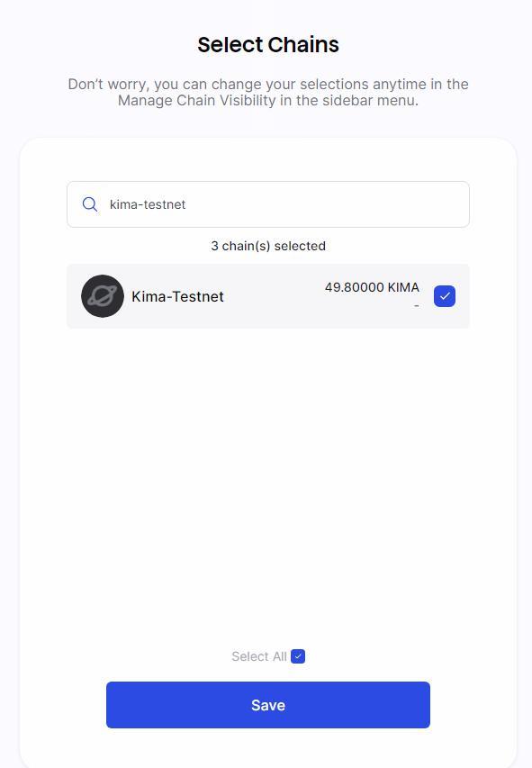Screen dimensions: 532x768
Task: Click the empty chain list area below Kima-Testnet
Action: (268, 480)
